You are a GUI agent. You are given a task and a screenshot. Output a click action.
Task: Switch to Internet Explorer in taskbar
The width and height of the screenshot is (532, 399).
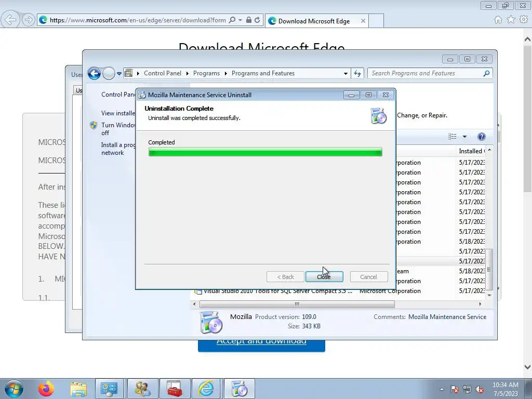click(x=206, y=389)
